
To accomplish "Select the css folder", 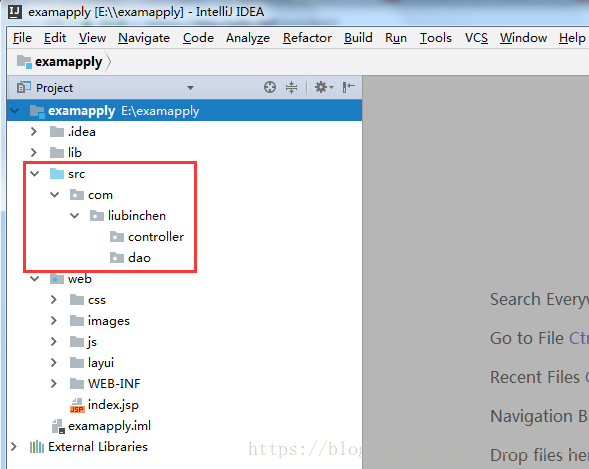I will click(x=97, y=300).
